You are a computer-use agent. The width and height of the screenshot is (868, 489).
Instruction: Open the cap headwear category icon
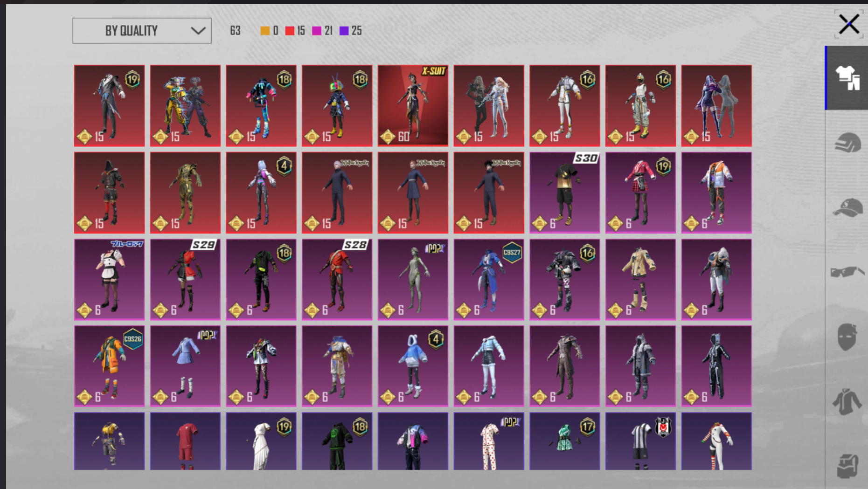tap(847, 207)
